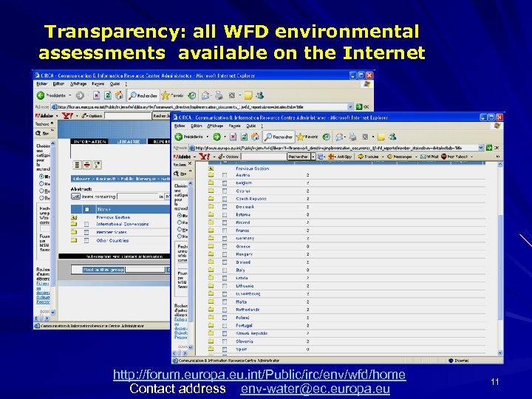Open the Germany folder link
This screenshot has width=532, height=399.
[245, 238]
